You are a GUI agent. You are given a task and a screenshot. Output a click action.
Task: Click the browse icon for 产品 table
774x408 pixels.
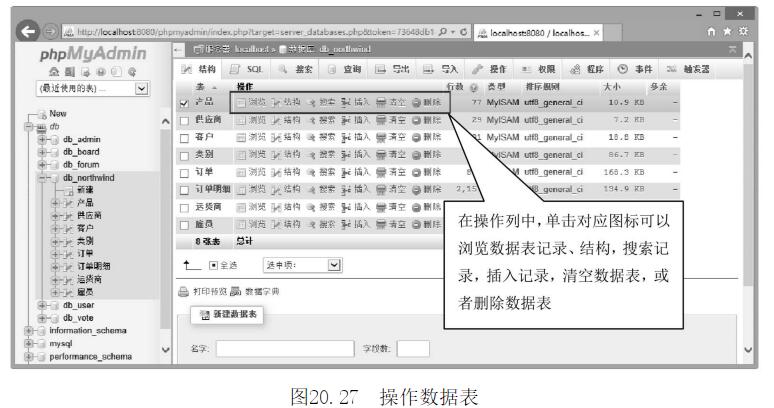point(241,103)
